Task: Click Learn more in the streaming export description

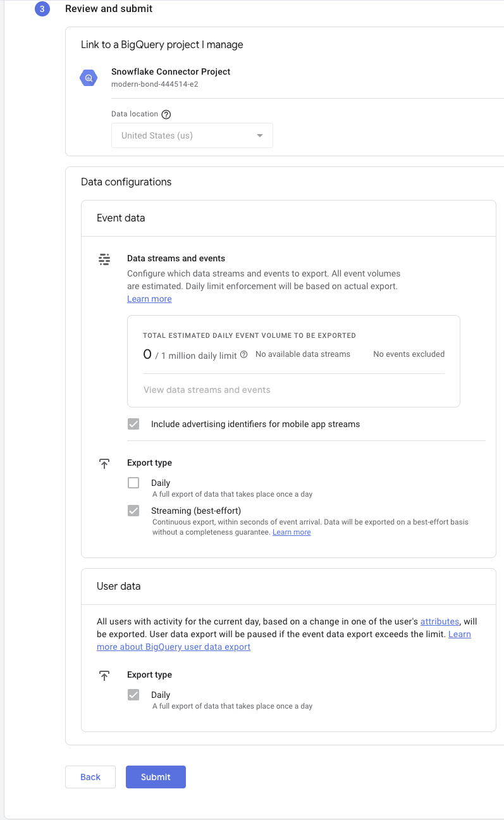Action: pos(291,531)
